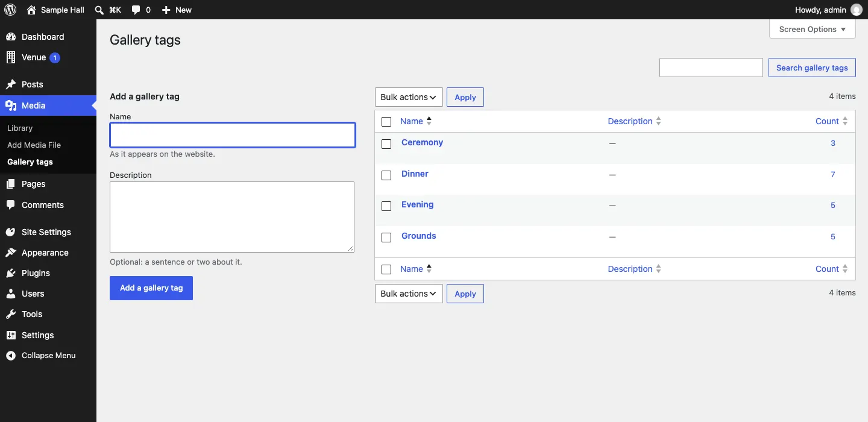
Task: Click the Dashboard gauge icon in sidebar
Action: [11, 37]
